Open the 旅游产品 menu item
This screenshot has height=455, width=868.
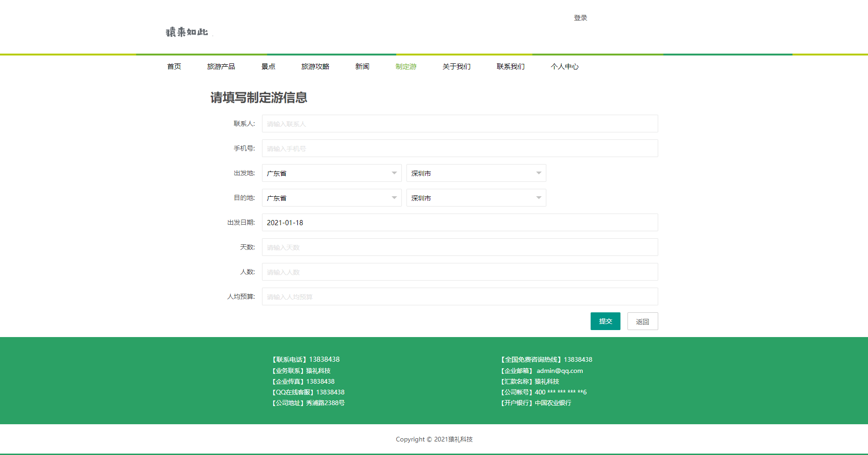[x=221, y=67]
